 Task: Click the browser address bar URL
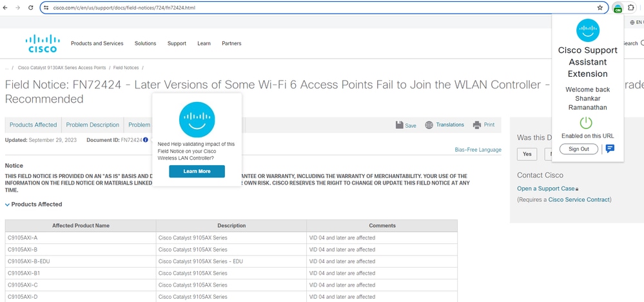[x=124, y=7]
